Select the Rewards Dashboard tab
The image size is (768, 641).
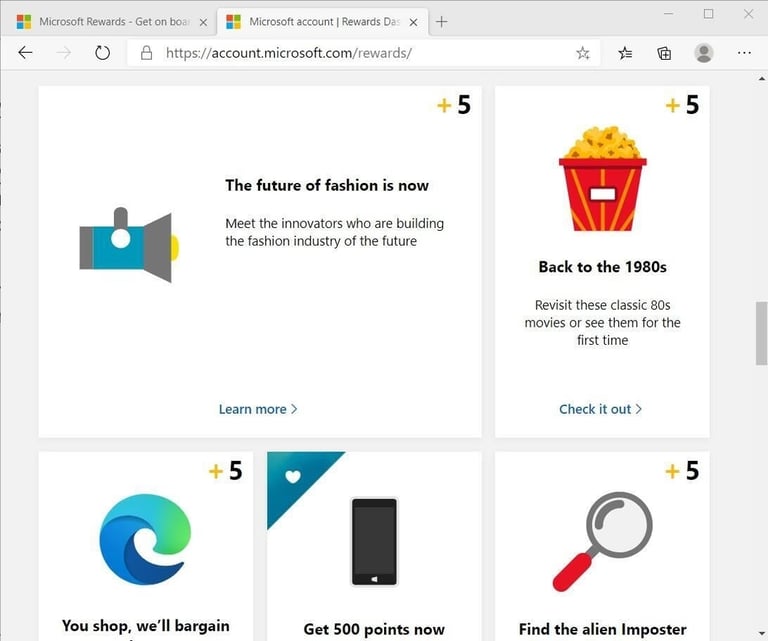point(310,21)
